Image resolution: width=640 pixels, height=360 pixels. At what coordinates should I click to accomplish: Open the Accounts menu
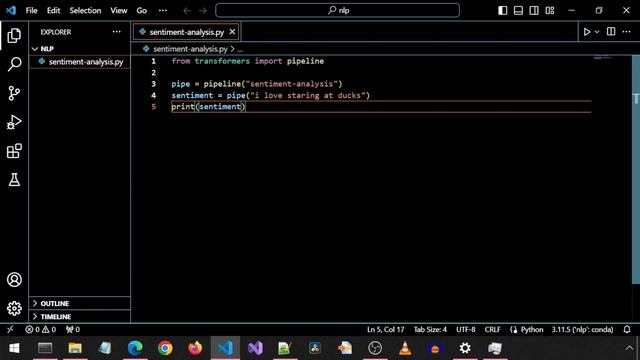pos(14,280)
